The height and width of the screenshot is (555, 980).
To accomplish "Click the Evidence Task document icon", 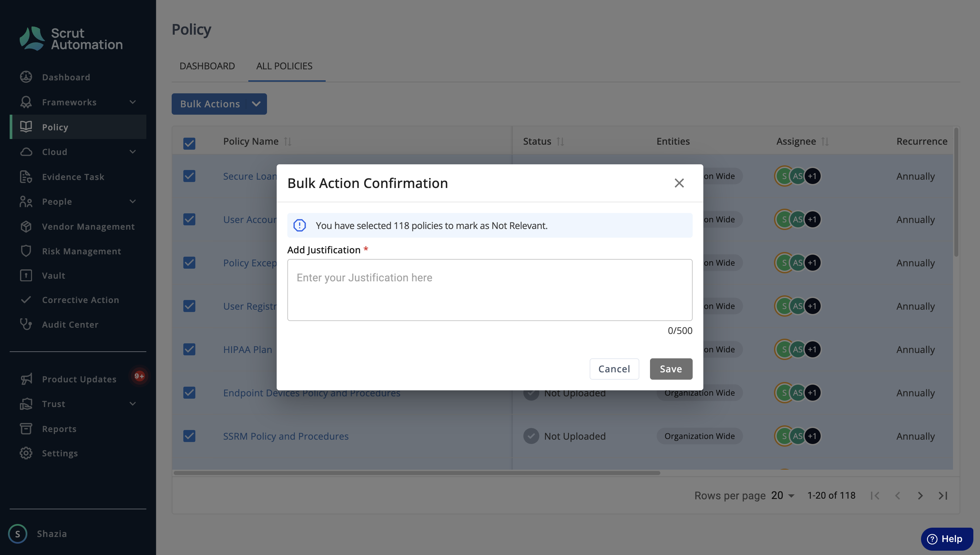I will (26, 176).
